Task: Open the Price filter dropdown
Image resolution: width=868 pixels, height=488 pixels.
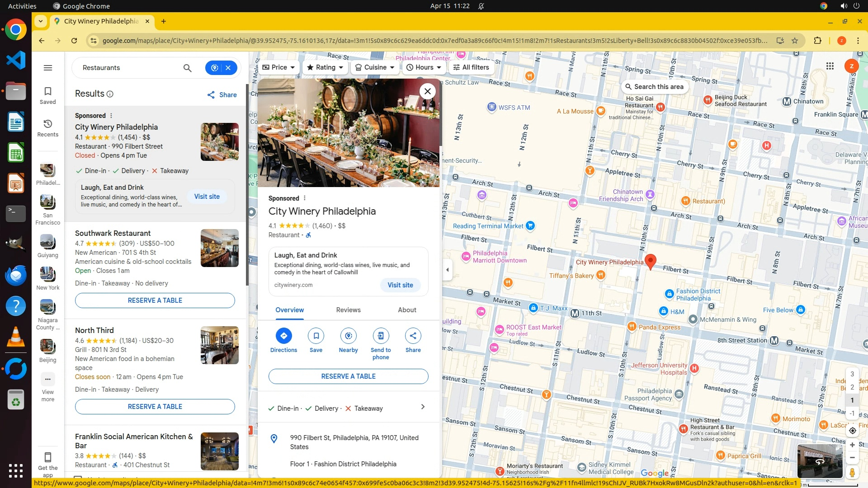Action: (279, 67)
